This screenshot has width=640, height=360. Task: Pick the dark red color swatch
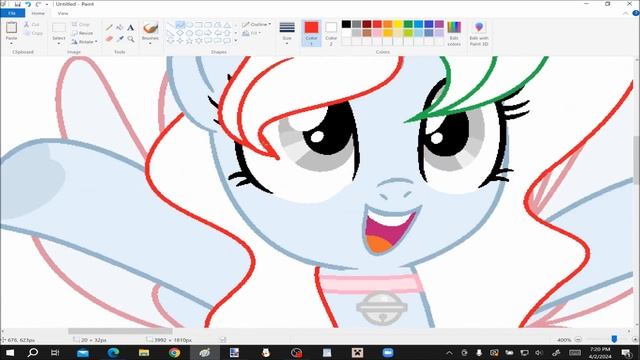(367, 24)
